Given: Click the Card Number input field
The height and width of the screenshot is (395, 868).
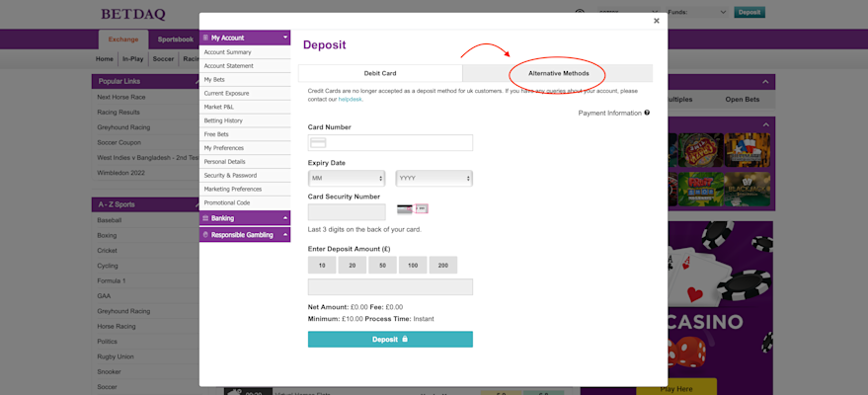Looking at the screenshot, I should (390, 143).
